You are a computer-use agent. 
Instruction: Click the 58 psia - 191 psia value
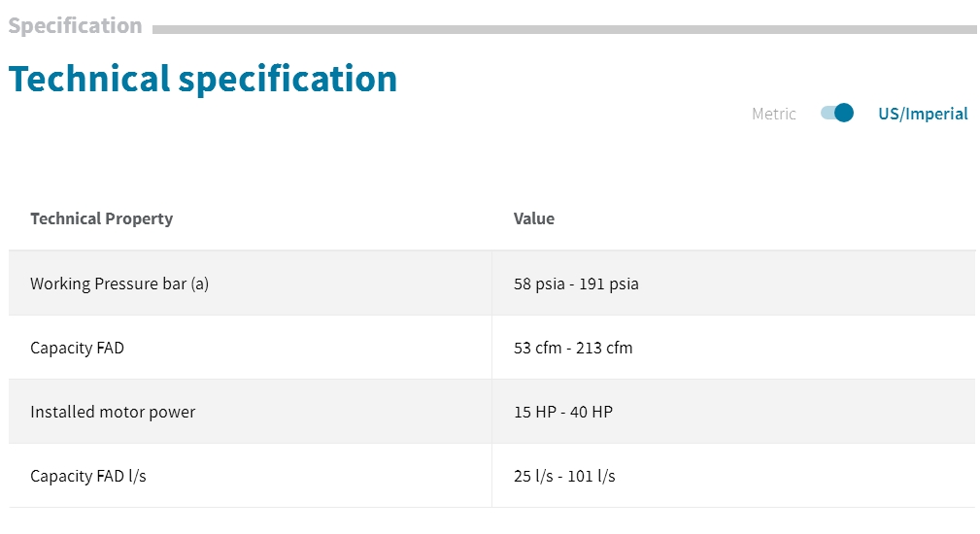click(576, 284)
